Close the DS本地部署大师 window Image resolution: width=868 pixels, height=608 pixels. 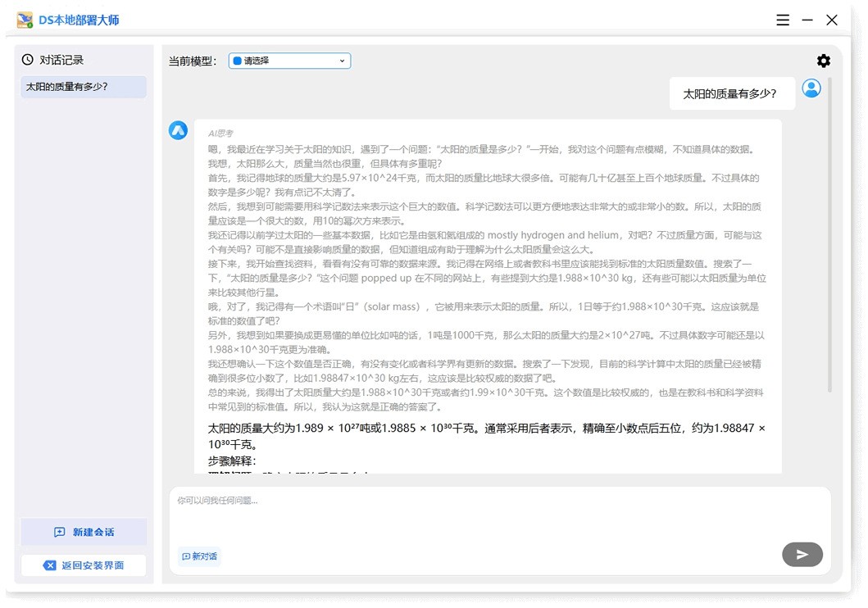pyautogui.click(x=832, y=20)
